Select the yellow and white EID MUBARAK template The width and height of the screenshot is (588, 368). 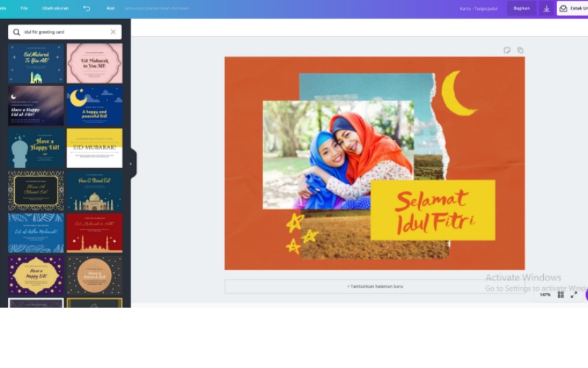coord(95,148)
